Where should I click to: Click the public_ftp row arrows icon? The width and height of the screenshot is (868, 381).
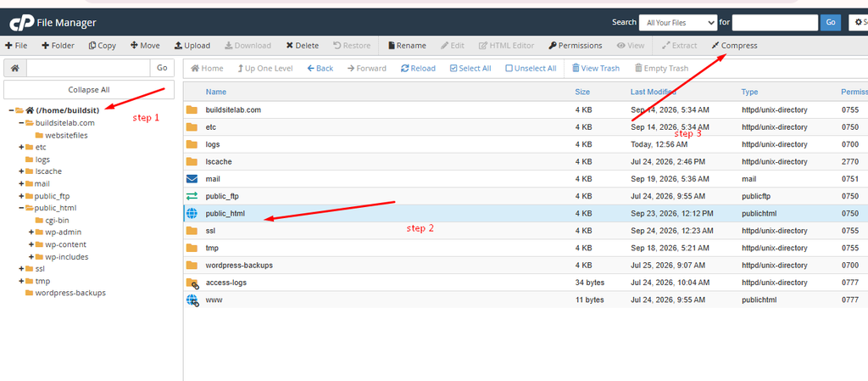coord(192,196)
